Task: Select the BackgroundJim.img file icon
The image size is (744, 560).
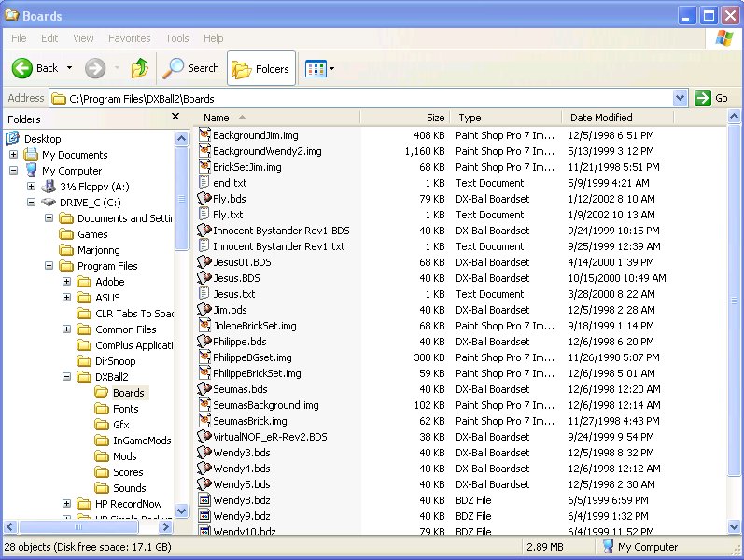Action: [204, 135]
